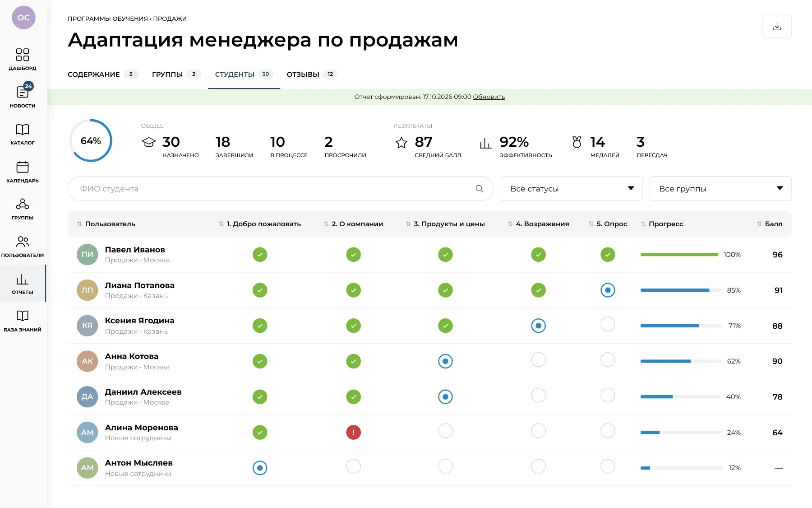Sort table by Прогресс column
812x508 pixels.
[x=662, y=224]
